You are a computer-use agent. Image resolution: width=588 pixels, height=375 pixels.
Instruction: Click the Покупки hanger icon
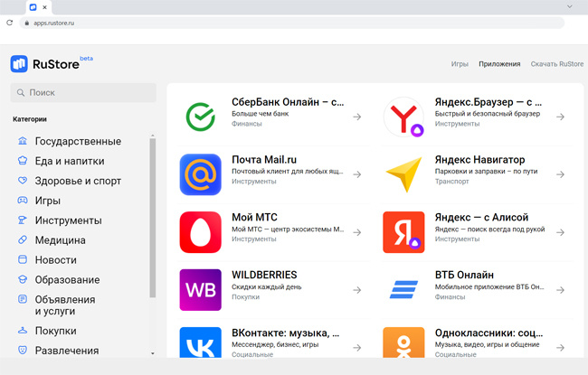23,331
